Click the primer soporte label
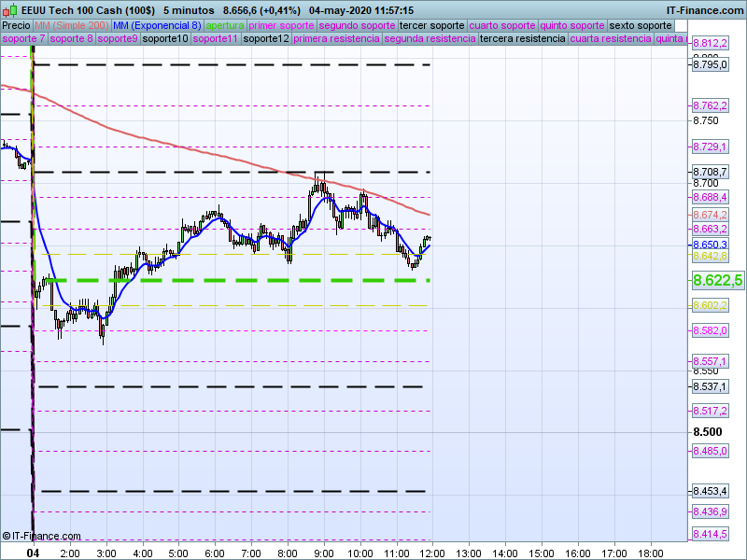 (x=282, y=25)
